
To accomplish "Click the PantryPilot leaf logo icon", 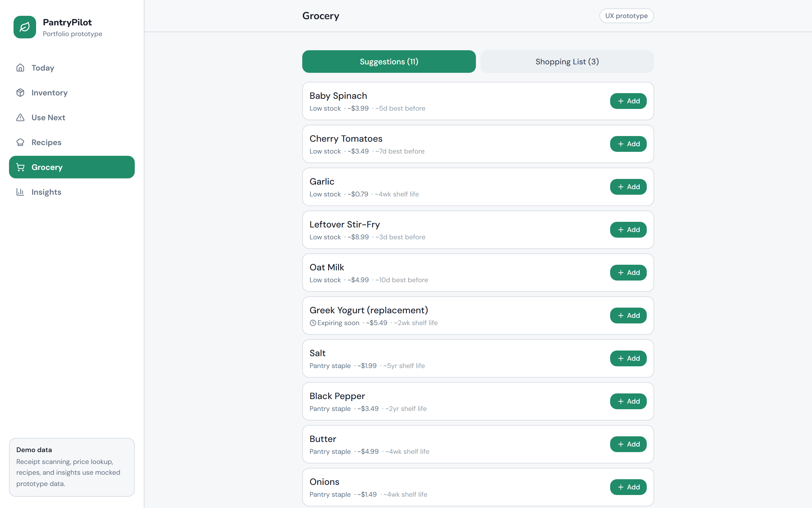I will (25, 27).
